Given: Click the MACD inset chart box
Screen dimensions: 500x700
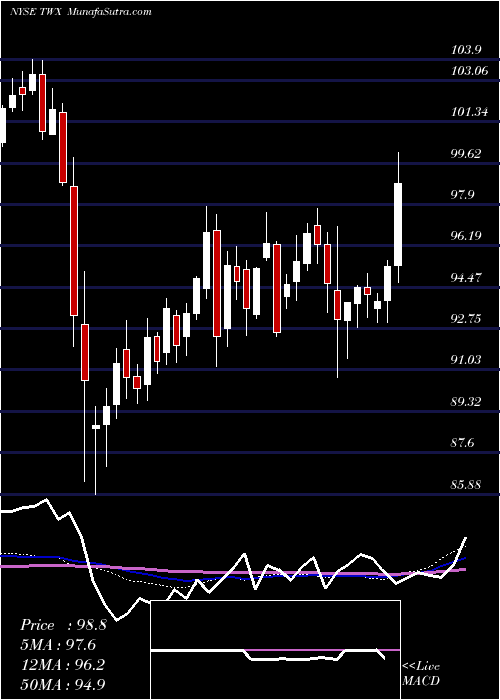Looking at the screenshot, I should coord(276,650).
